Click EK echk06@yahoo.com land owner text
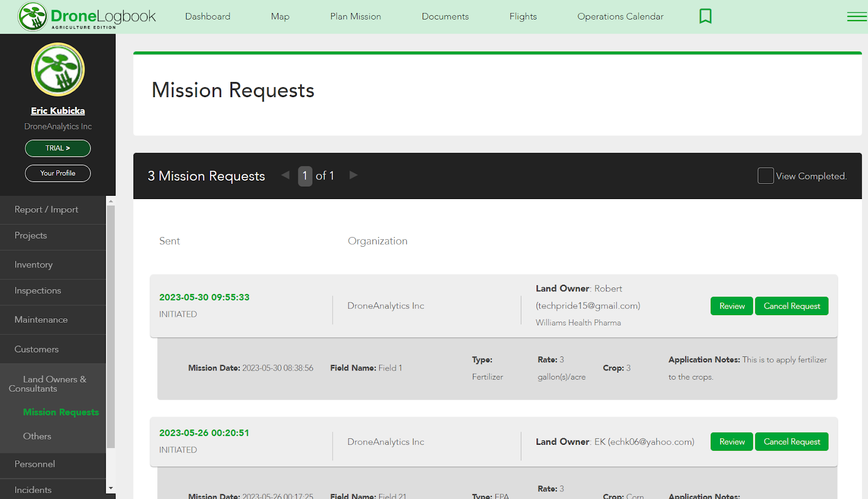The image size is (868, 499). (615, 442)
